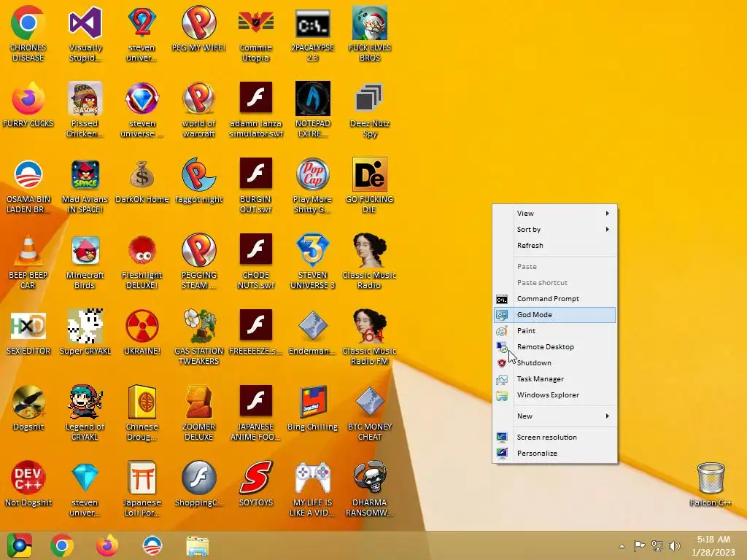Click the Enderman... desktop icon

point(312,332)
